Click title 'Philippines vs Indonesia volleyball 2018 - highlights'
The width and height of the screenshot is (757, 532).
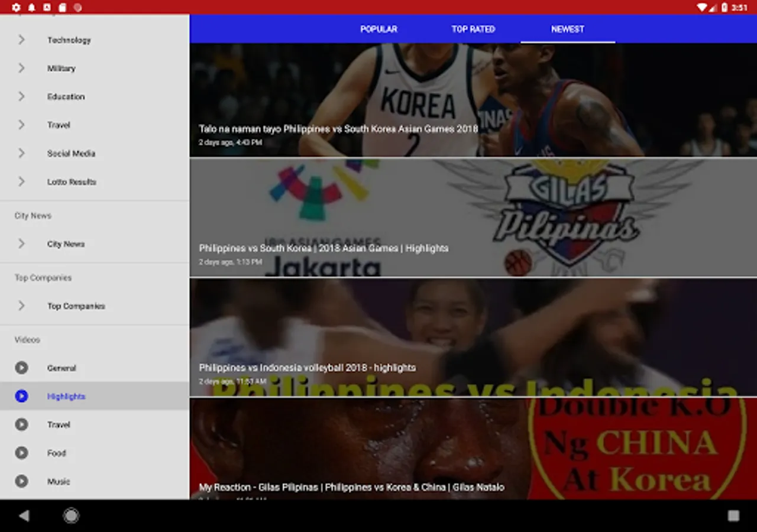pos(308,368)
